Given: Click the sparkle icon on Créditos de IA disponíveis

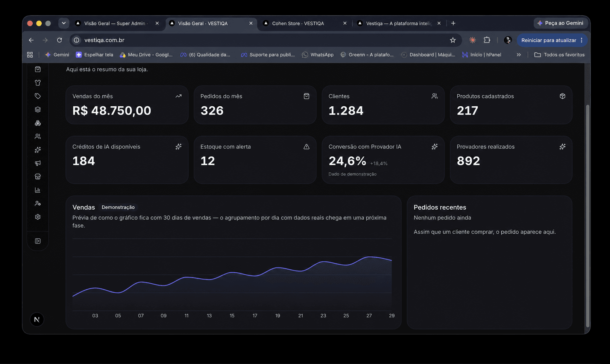Looking at the screenshot, I should 179,147.
